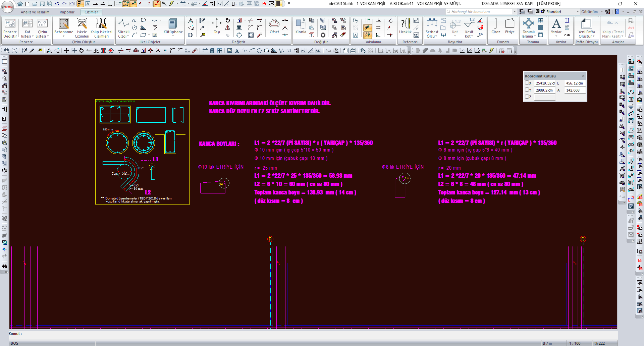Click Pencere Değiştir icon

(10, 28)
